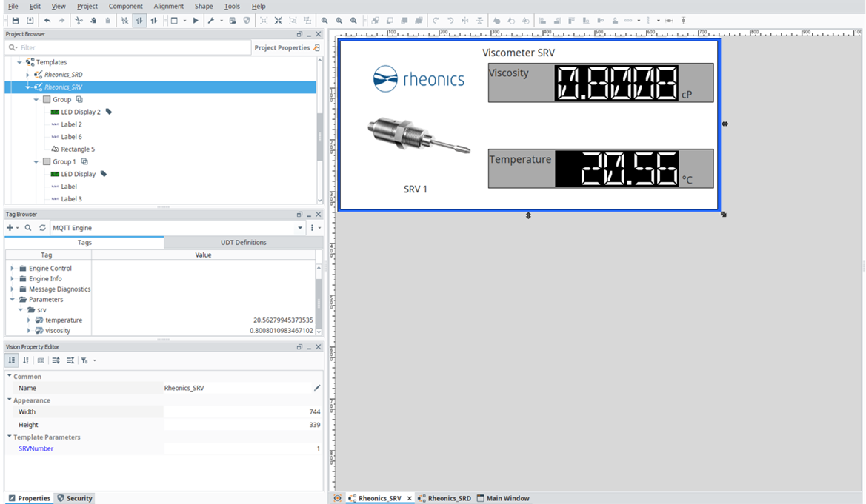Select Label 6 in Project Browser
866x504 pixels.
pyautogui.click(x=66, y=137)
